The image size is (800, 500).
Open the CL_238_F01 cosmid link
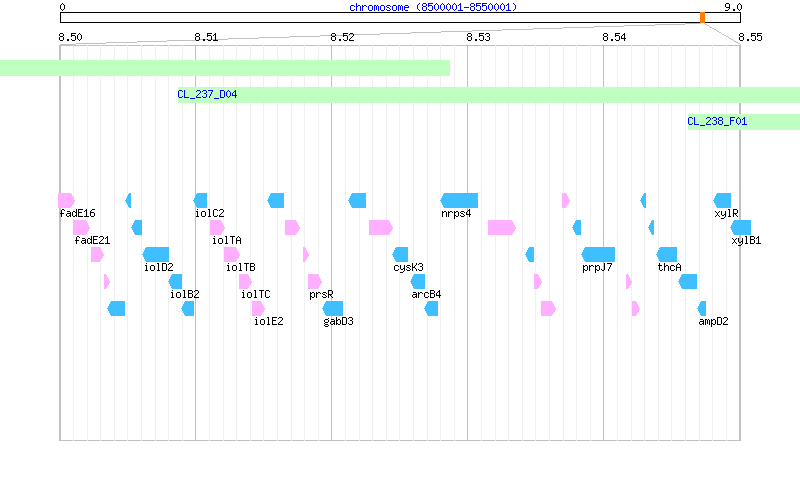point(717,121)
